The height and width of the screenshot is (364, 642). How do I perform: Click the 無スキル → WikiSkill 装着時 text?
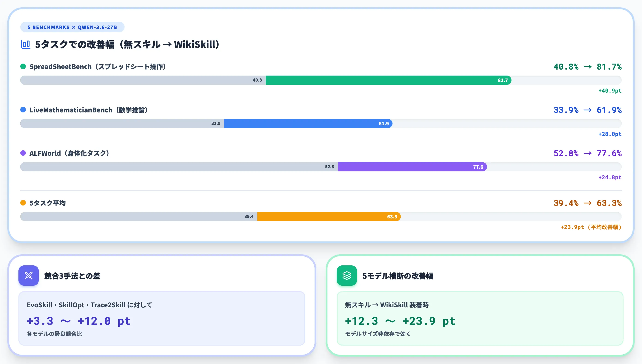pos(387,305)
